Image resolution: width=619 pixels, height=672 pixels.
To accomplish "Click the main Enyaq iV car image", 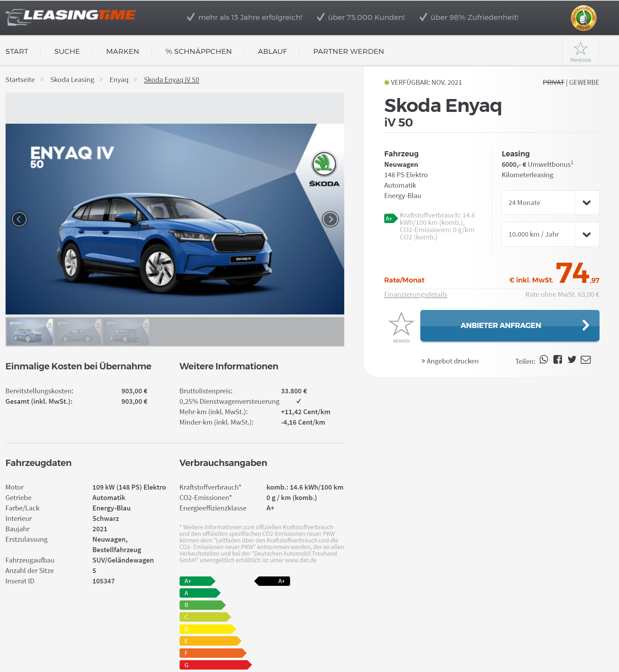I will (x=175, y=219).
